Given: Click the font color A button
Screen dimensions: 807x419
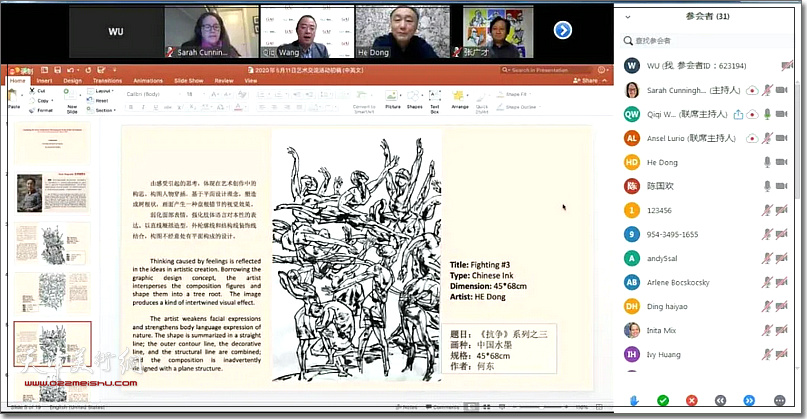Looking at the screenshot, I should [238, 107].
